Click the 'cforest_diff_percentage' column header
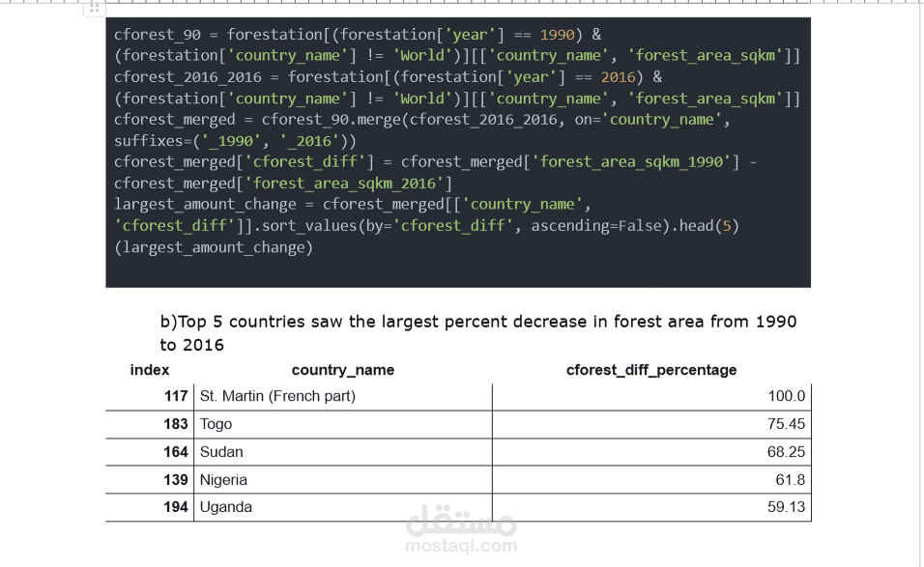 651,370
